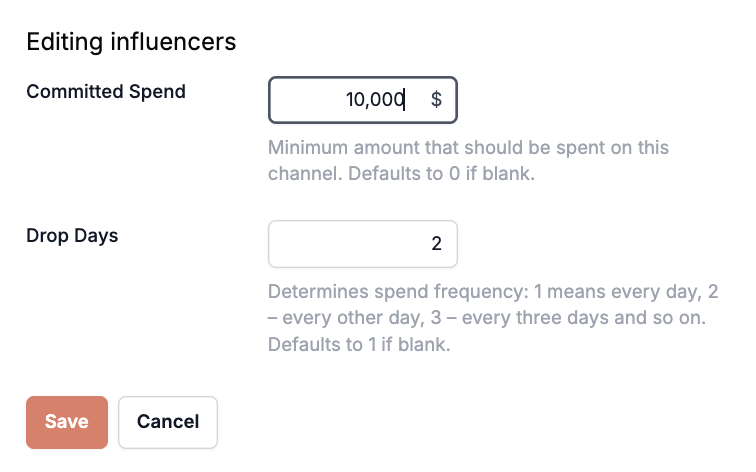Click the Drop Days input field
Screen dimensions: 756x472
pyautogui.click(x=362, y=244)
